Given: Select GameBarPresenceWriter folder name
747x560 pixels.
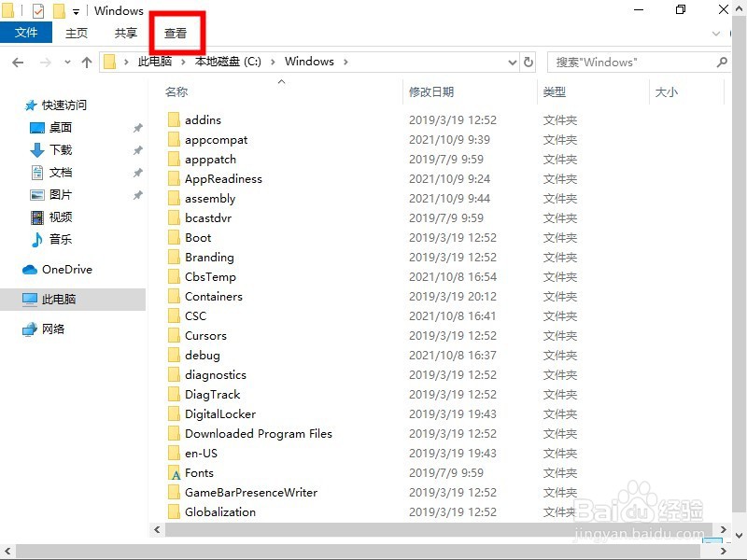Looking at the screenshot, I should (251, 493).
